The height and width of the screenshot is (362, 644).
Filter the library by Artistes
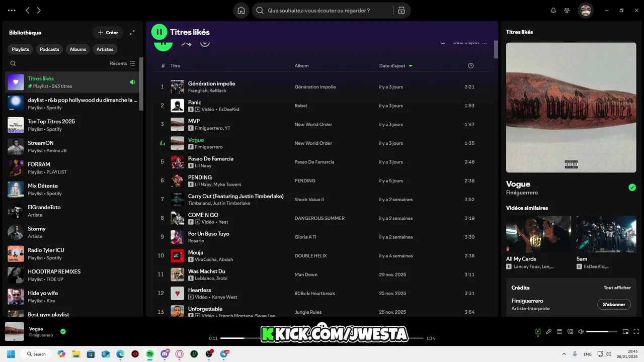(x=105, y=49)
